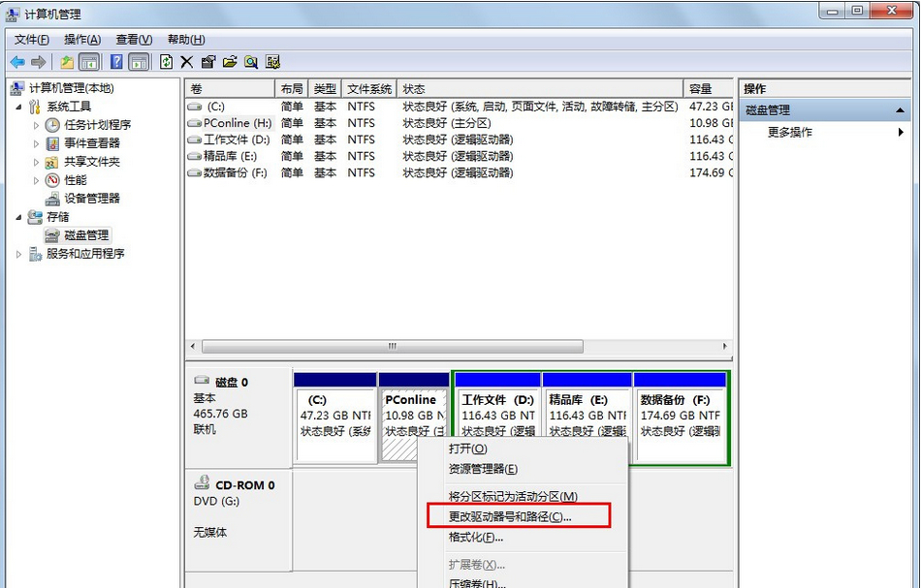Click the black X delete toolbar icon
Screen dimensions: 921x588
[187, 62]
